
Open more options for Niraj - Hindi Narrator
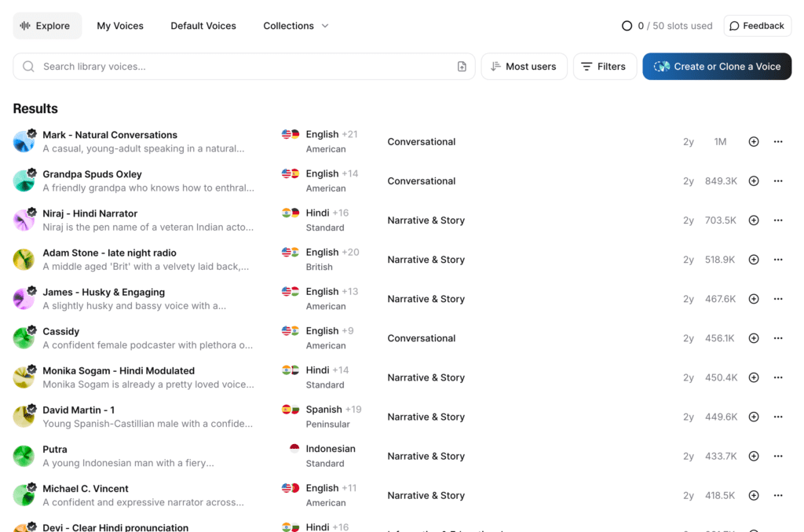point(778,220)
